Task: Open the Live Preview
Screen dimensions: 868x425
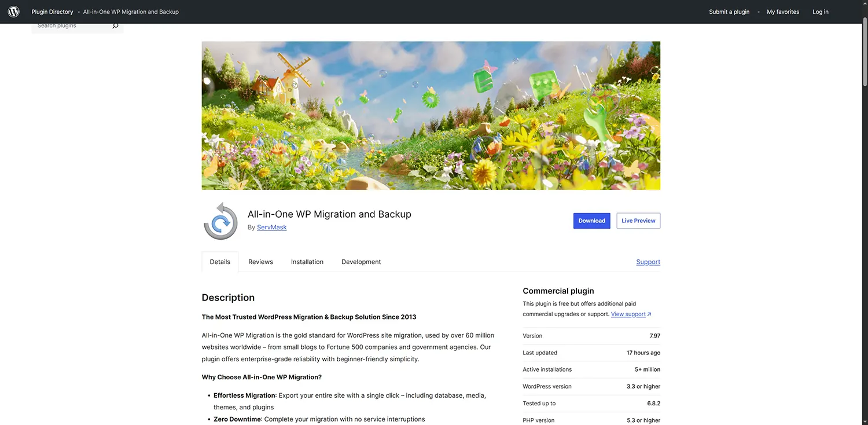Action: [x=638, y=221]
